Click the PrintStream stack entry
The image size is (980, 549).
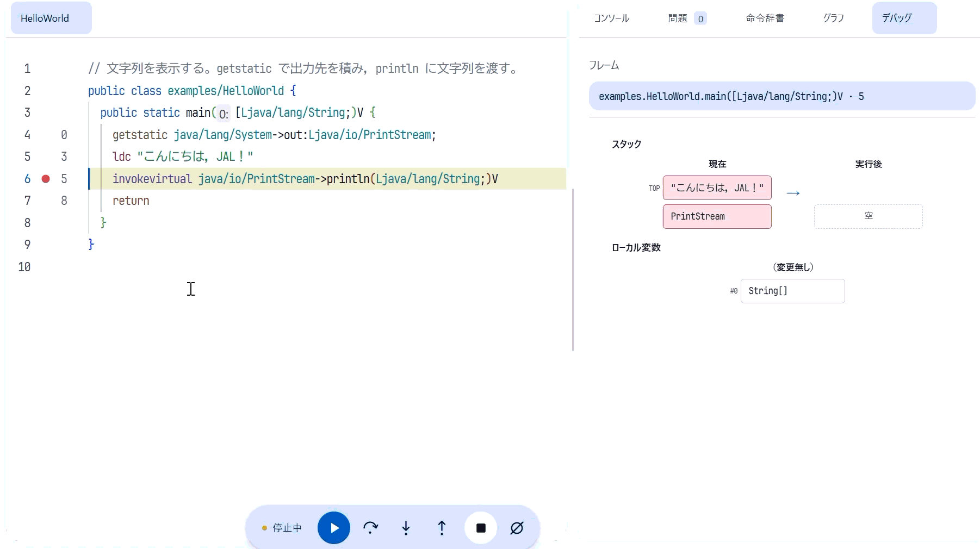point(717,216)
